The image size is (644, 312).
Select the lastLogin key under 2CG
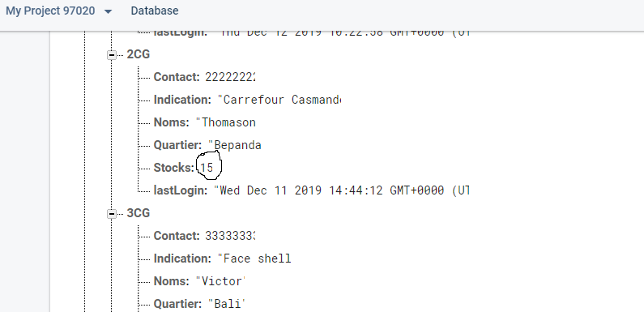(x=181, y=190)
